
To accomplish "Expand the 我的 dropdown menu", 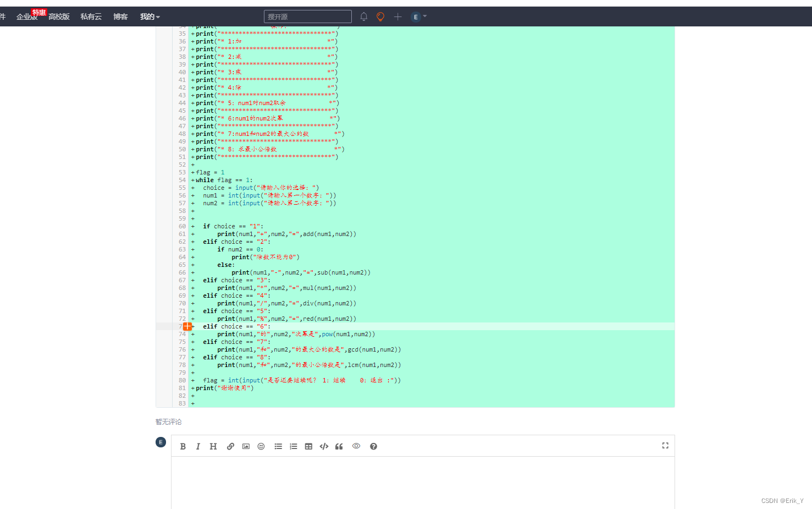I will coord(150,17).
